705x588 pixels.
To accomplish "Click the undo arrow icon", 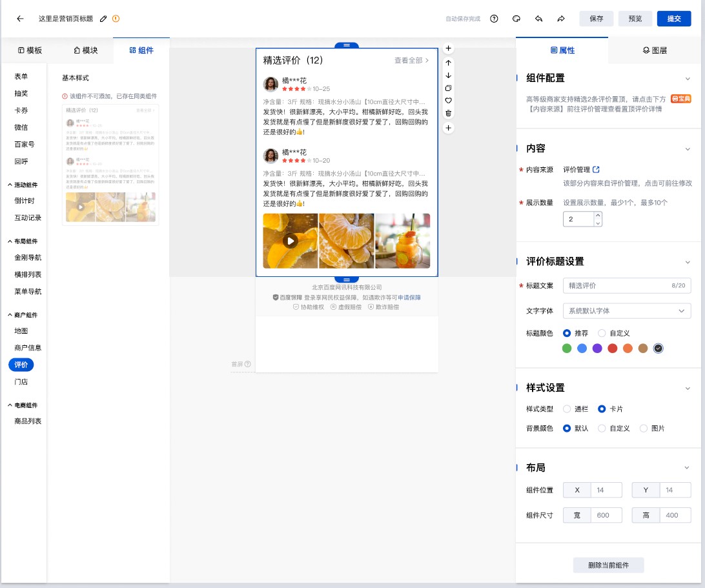I will (x=538, y=19).
